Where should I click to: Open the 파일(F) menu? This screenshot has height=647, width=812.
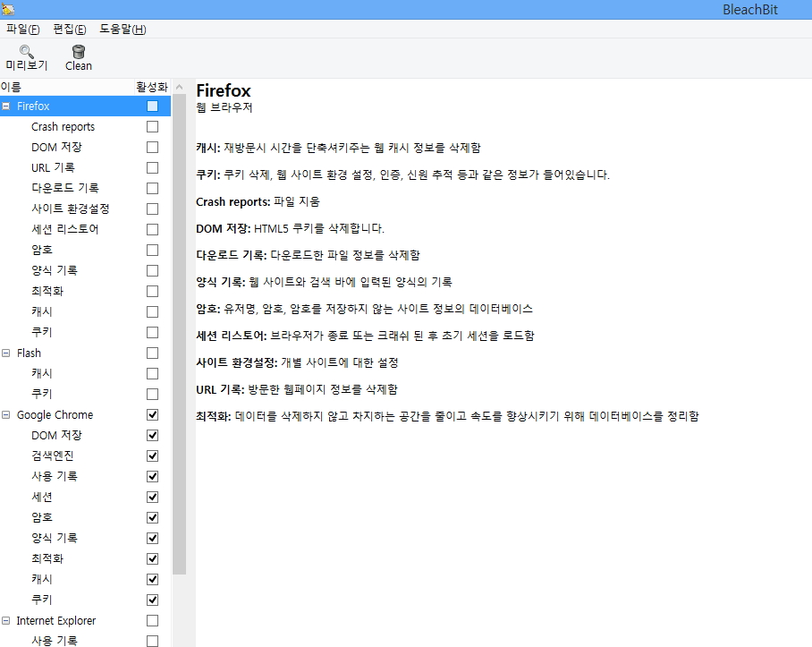click(22, 29)
